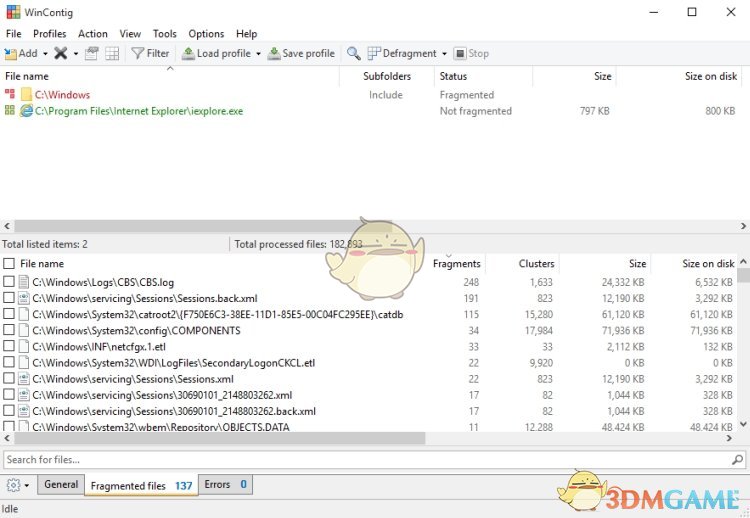Click the Stop button in toolbar
The width and height of the screenshot is (750, 518).
point(471,53)
